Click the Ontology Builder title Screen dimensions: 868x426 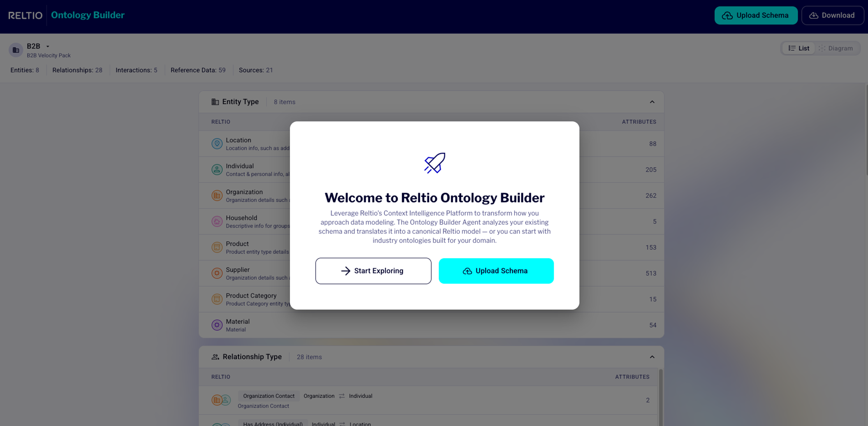coord(88,15)
